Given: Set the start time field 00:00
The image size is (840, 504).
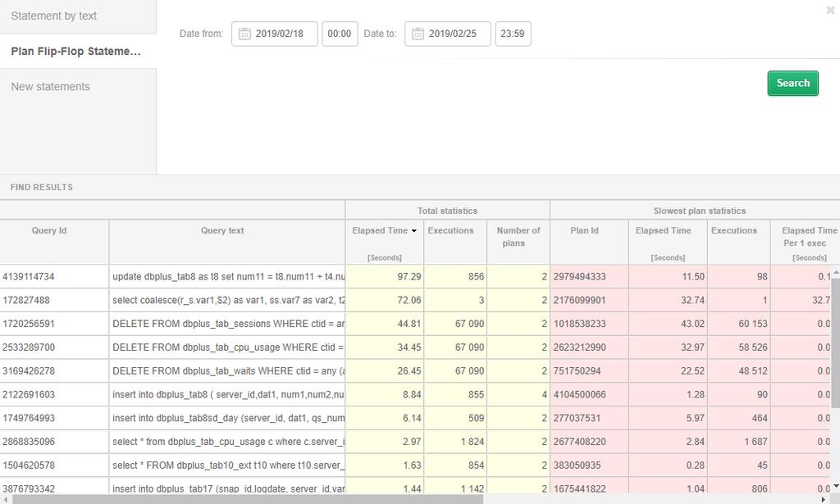Looking at the screenshot, I should 340,34.
